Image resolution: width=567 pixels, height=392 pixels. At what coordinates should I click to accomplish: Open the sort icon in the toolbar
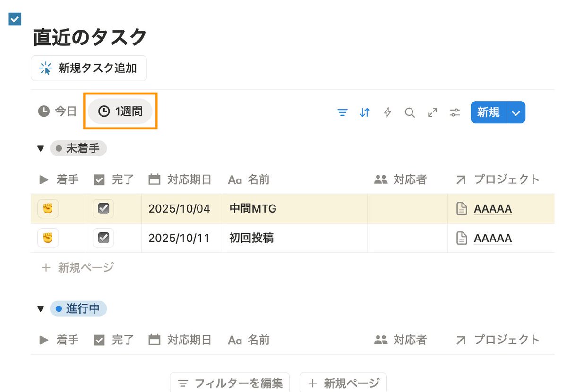(x=364, y=112)
